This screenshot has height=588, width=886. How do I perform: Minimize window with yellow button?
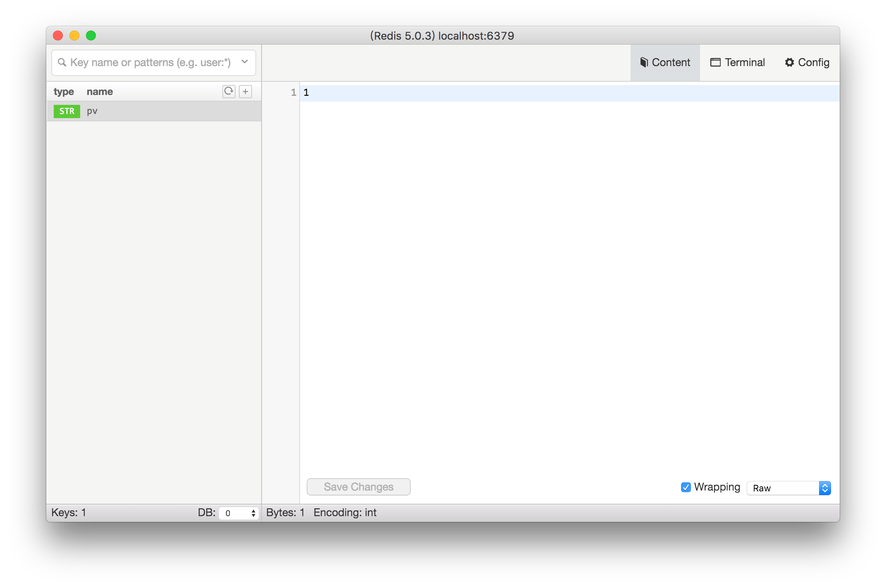click(x=74, y=36)
